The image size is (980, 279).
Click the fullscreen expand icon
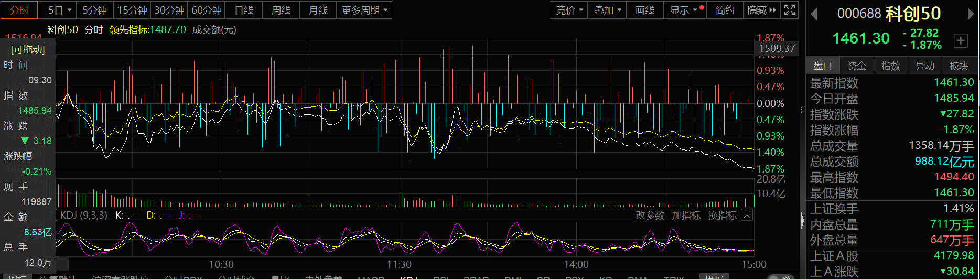789,10
